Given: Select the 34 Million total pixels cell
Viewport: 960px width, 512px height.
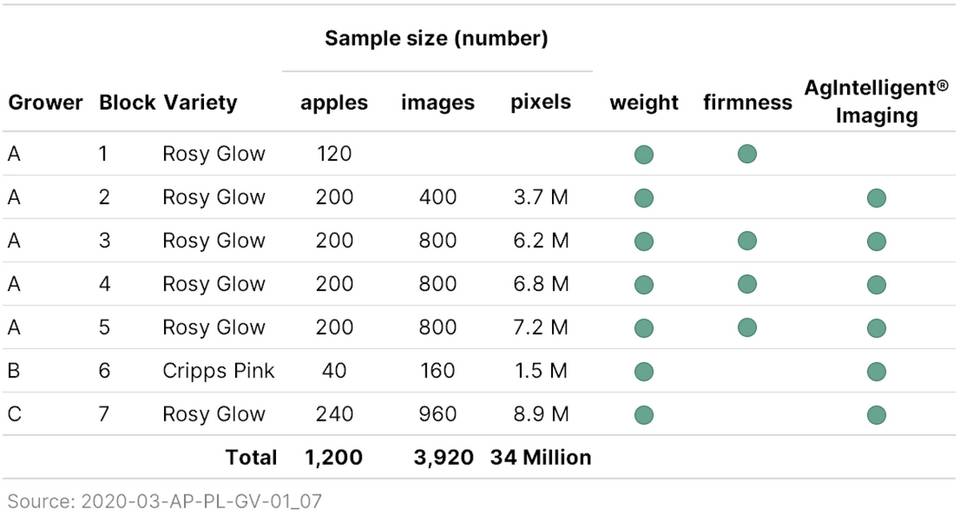Looking at the screenshot, I should (540, 458).
